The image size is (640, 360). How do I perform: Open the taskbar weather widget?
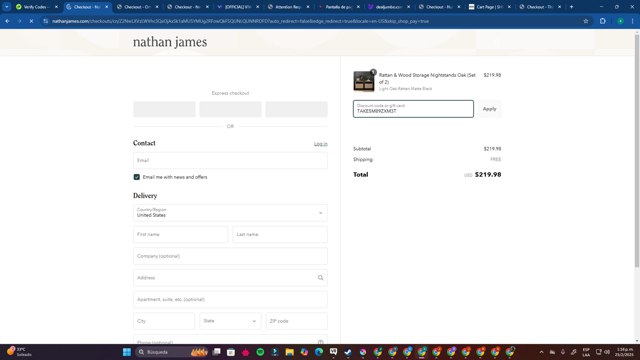19,352
